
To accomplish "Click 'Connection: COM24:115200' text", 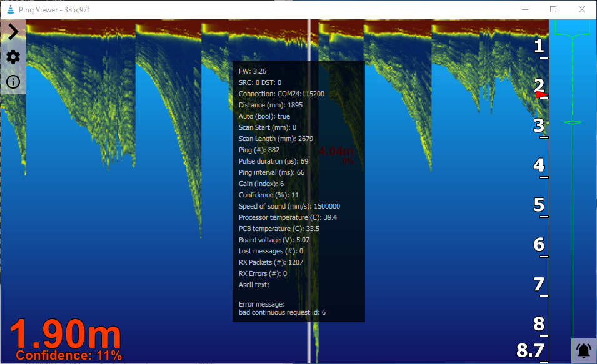I will [281, 94].
